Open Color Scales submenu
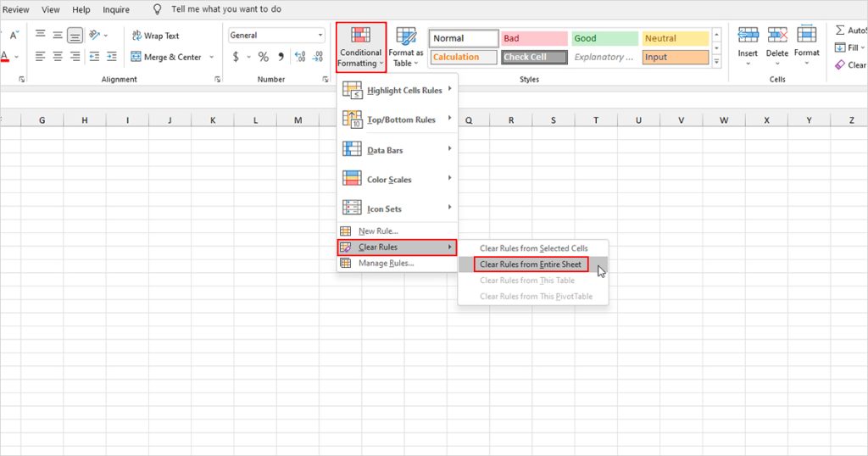 pos(397,179)
